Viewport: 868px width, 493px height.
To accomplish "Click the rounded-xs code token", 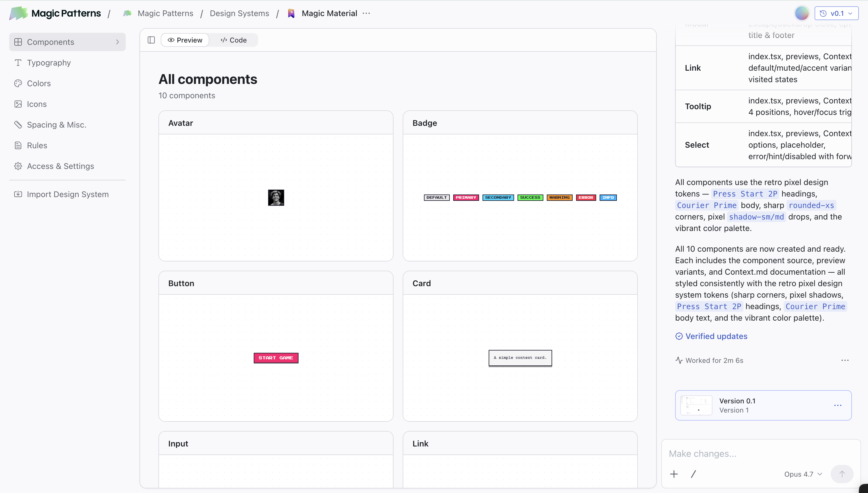I will 811,205.
